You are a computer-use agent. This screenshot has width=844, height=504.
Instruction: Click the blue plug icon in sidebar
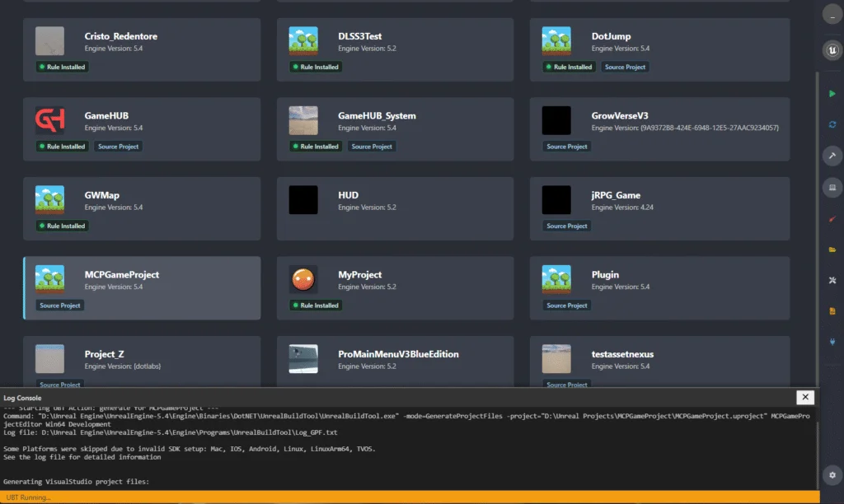(832, 343)
